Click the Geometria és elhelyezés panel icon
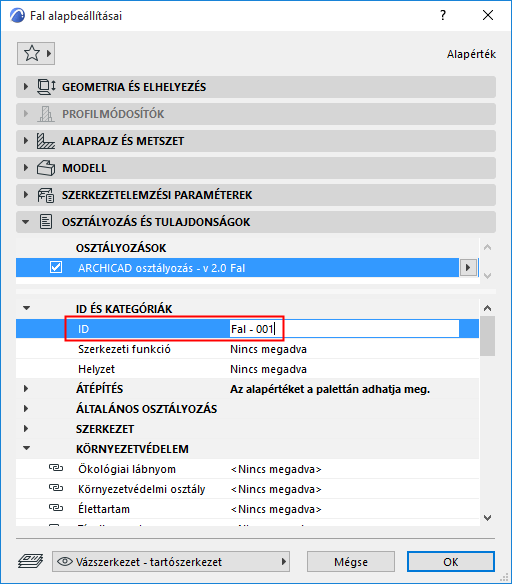The height and width of the screenshot is (584, 512). pyautogui.click(x=46, y=87)
